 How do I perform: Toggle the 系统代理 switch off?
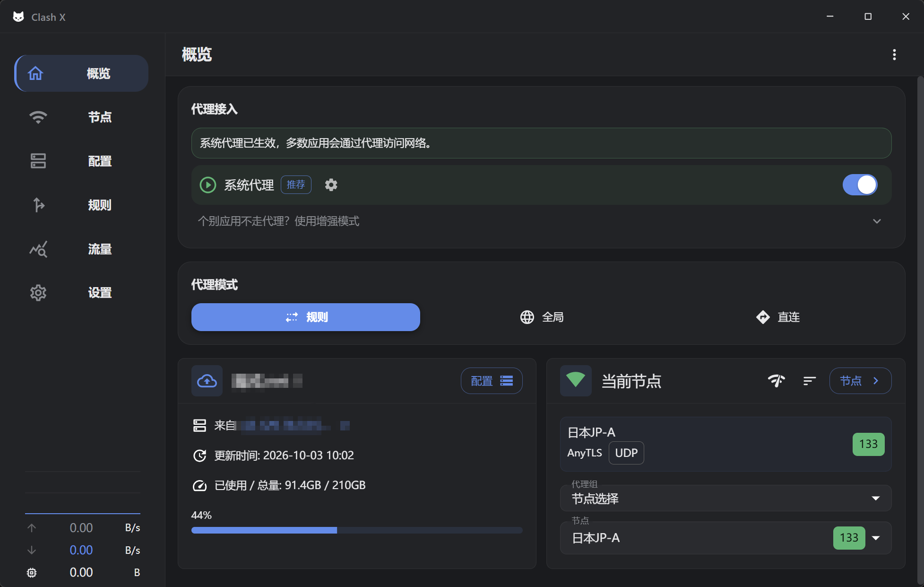point(860,185)
